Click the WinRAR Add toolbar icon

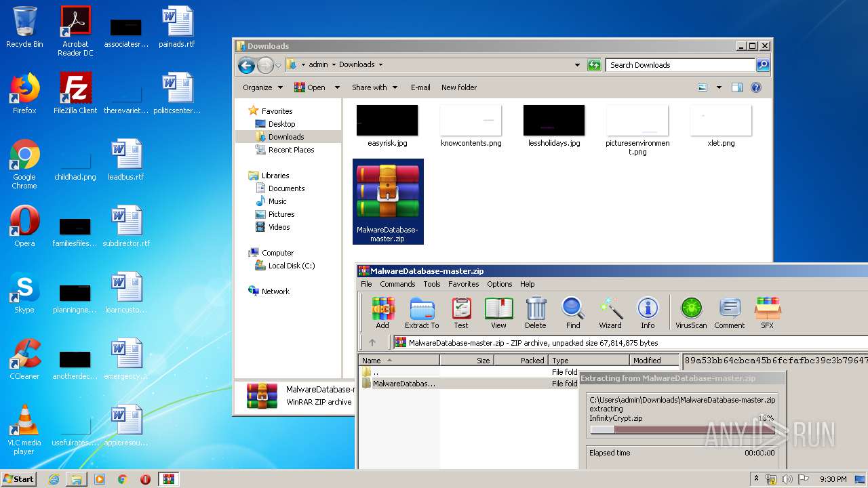[x=382, y=313]
